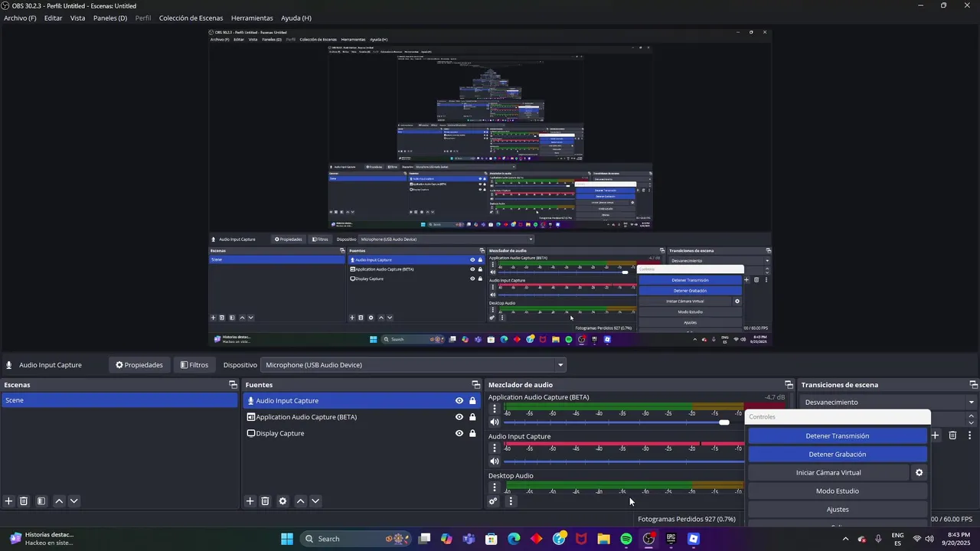Image resolution: width=980 pixels, height=551 pixels.
Task: Open Epic Games Launcher from the taskbar
Action: 671,539
